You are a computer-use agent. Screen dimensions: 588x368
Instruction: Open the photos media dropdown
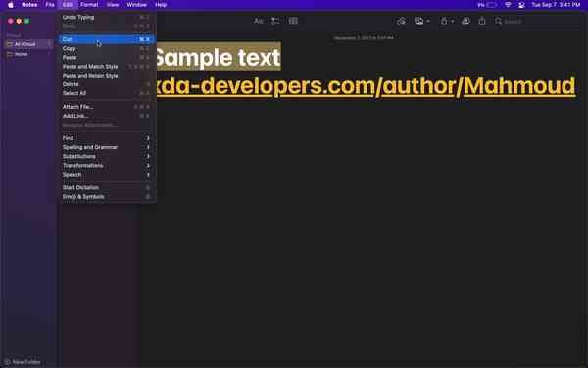(421, 21)
